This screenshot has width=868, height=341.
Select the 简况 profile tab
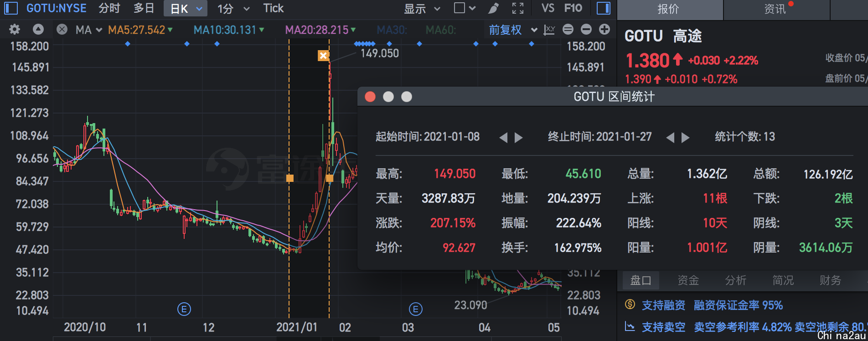point(783,280)
